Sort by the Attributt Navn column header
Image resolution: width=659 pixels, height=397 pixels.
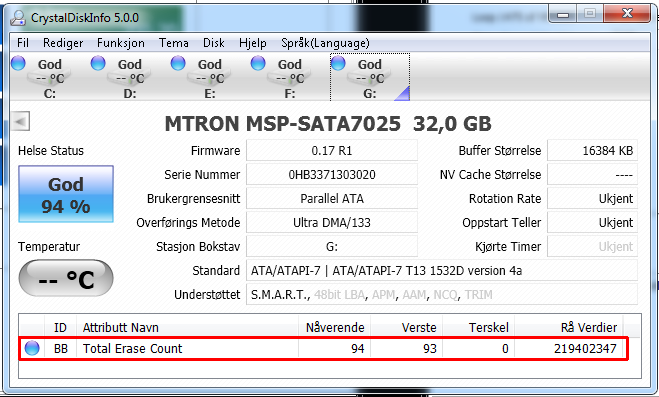click(x=187, y=327)
